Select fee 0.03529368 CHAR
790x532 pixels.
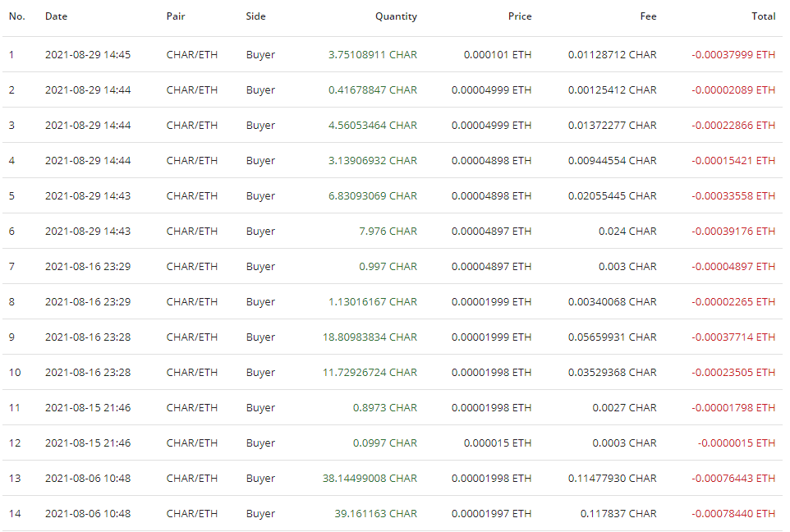[612, 372]
